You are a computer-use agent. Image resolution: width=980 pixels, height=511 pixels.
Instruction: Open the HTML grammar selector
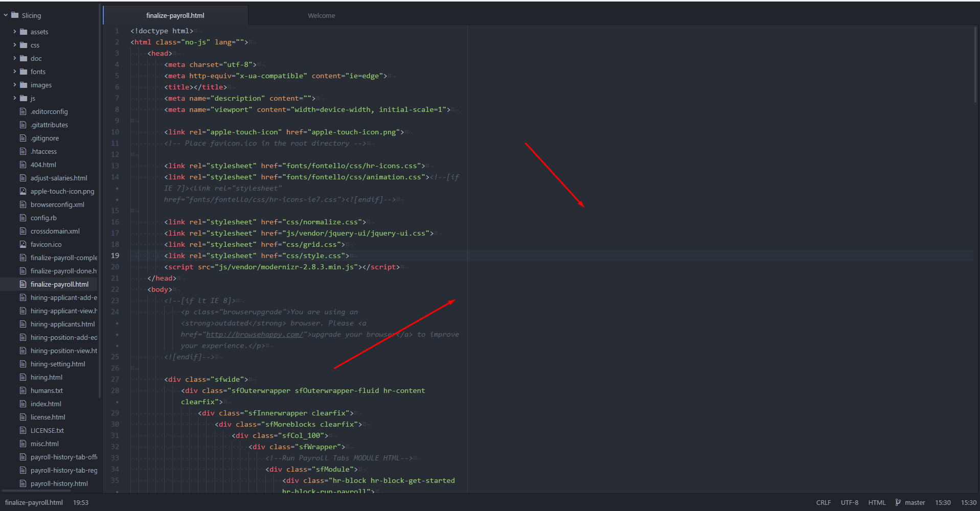[877, 502]
